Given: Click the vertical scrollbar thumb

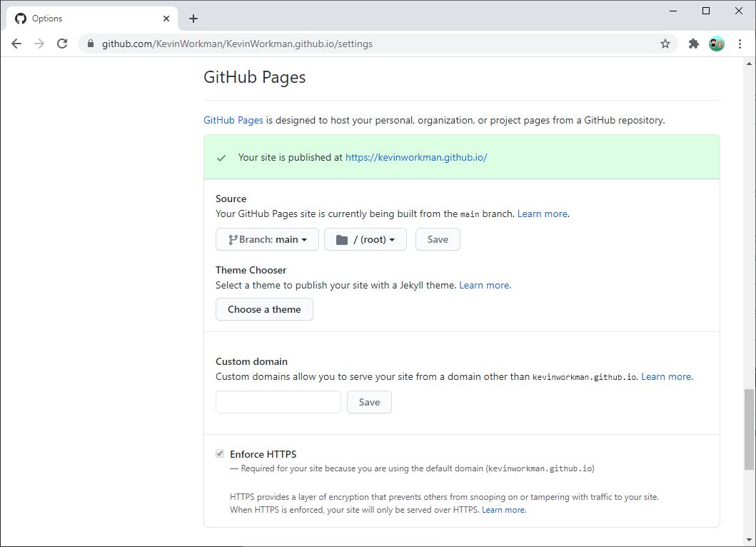Looking at the screenshot, I should tap(749, 429).
